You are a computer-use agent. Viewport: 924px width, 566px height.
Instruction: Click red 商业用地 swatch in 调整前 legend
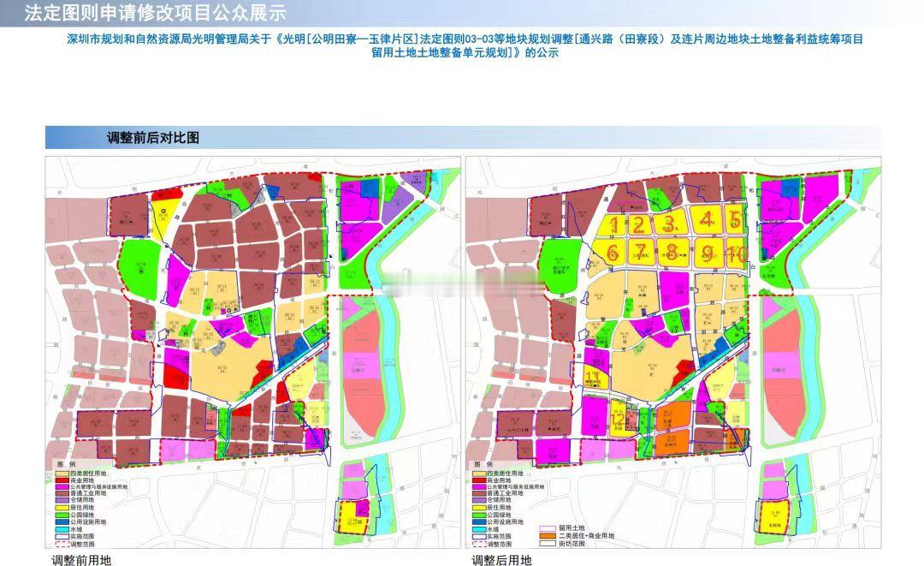click(x=62, y=480)
